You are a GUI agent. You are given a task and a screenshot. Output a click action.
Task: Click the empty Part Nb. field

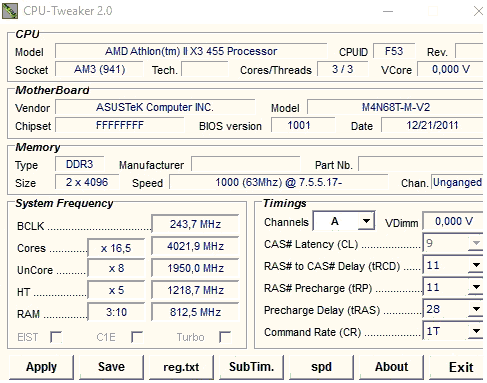click(421, 164)
